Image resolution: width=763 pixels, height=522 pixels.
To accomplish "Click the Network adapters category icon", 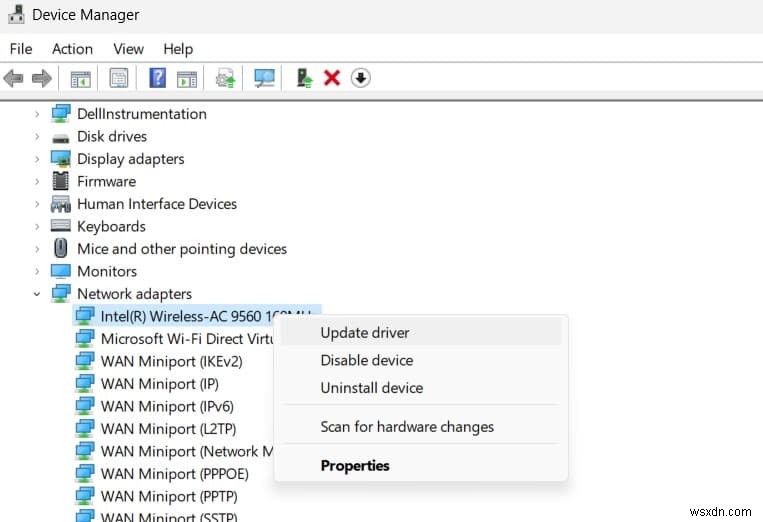I will pyautogui.click(x=61, y=293).
